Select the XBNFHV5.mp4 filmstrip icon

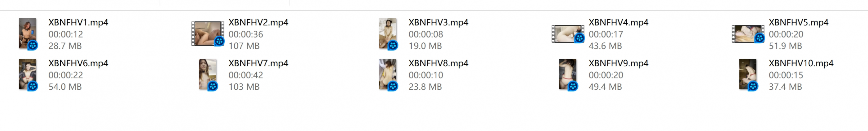748,34
